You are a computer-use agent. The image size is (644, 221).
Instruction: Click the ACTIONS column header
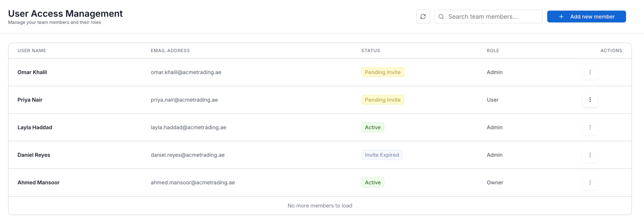[611, 50]
